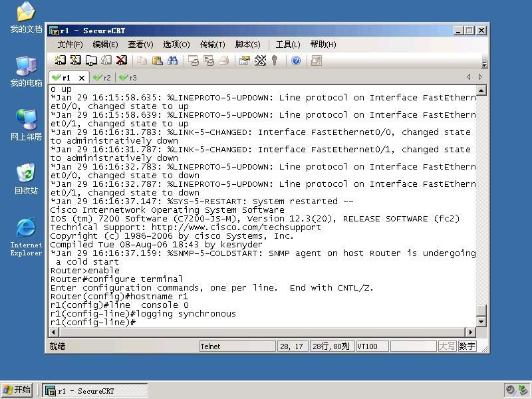Click the cisco techsupport URL text
This screenshot has height=399, width=532.
click(236, 227)
